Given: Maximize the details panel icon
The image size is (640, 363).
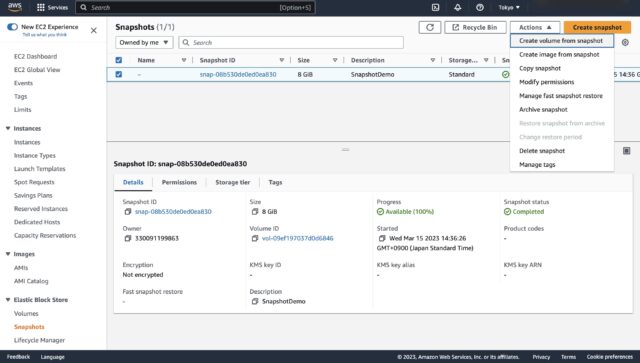Looking at the screenshot, I should 627,151.
